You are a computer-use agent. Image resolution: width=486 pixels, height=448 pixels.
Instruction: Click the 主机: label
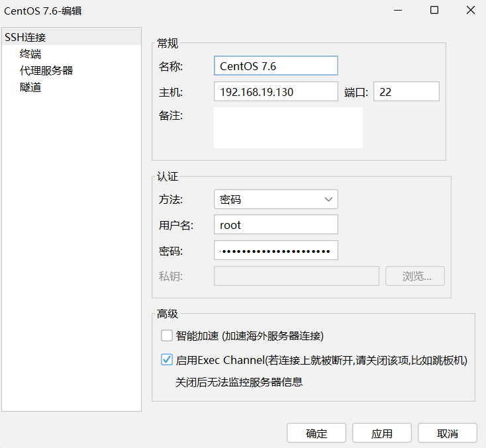coord(171,93)
